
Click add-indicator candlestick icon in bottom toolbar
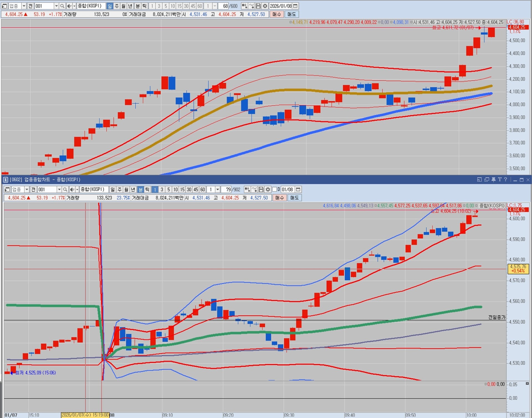247,189
